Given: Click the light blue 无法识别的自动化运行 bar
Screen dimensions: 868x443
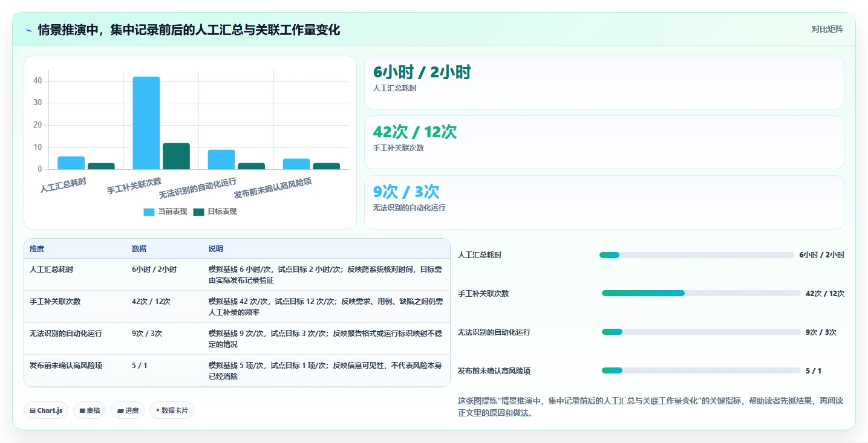Looking at the screenshot, I should pyautogui.click(x=221, y=160).
